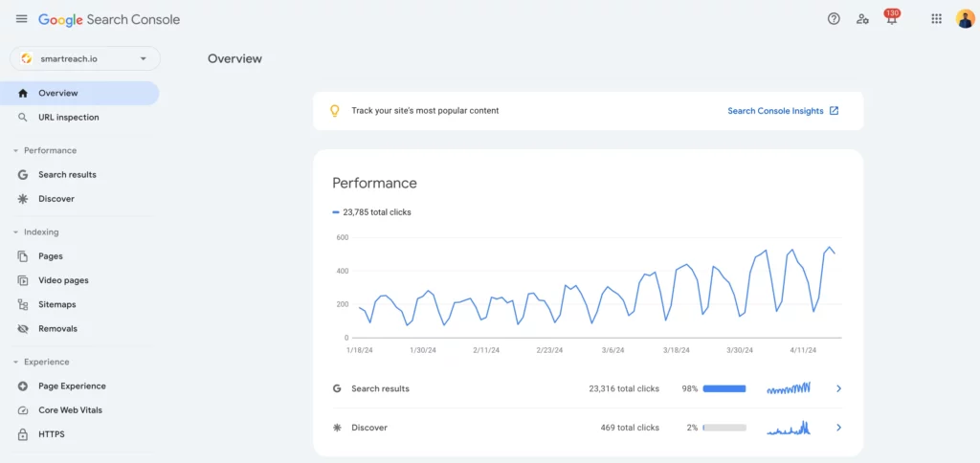Click the Discover sparkline thumbnail

coord(789,428)
